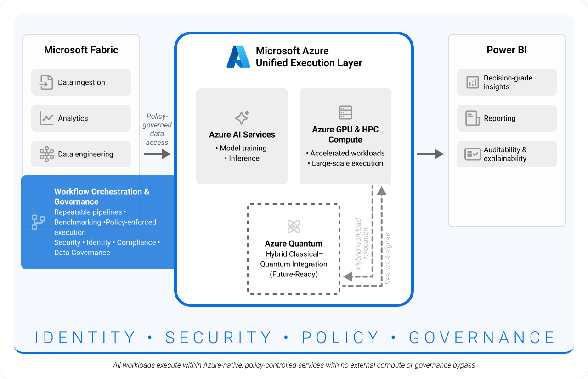Click the Data ingestion arrow icon
588x379 pixels.
[x=46, y=82]
